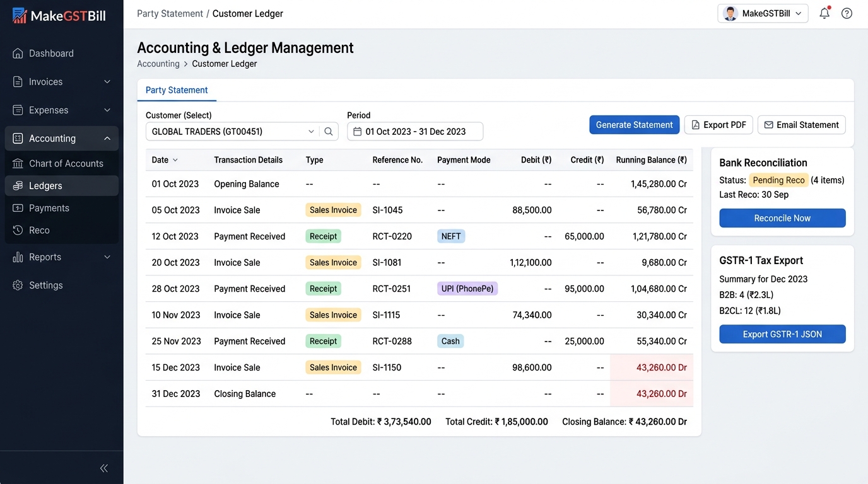Click Sales Invoice tag for SI-1150
Image resolution: width=868 pixels, height=484 pixels.
tap(333, 367)
